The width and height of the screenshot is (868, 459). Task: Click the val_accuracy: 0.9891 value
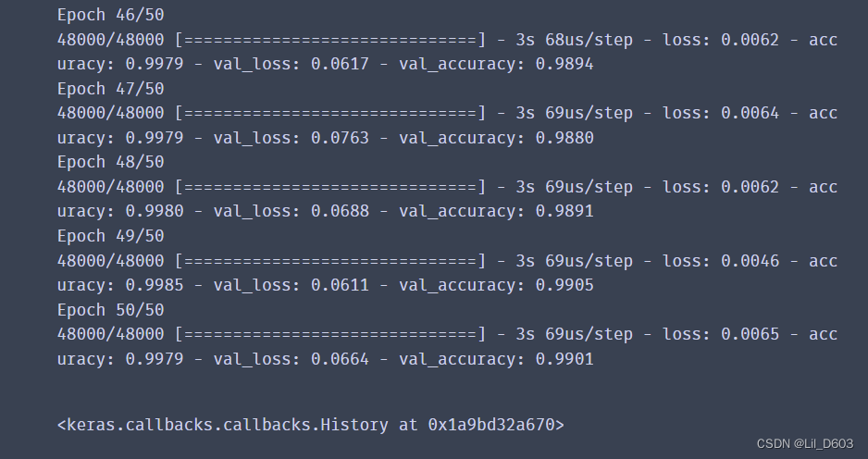(496, 212)
